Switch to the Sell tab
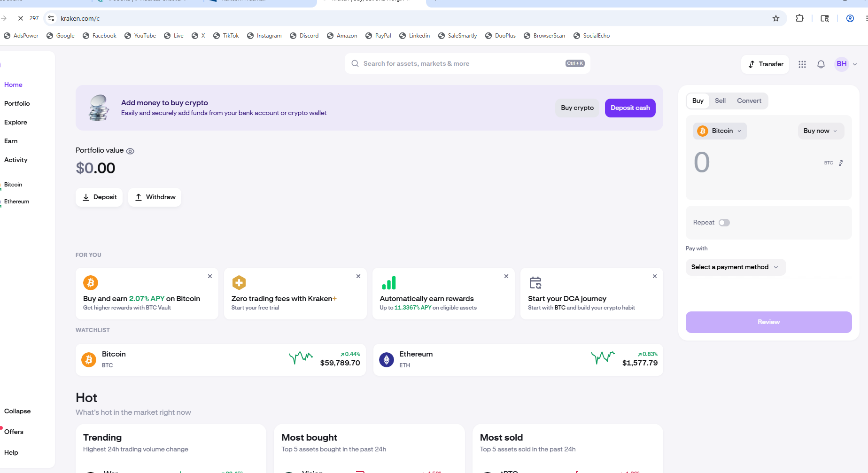The width and height of the screenshot is (868, 473). [x=720, y=101]
